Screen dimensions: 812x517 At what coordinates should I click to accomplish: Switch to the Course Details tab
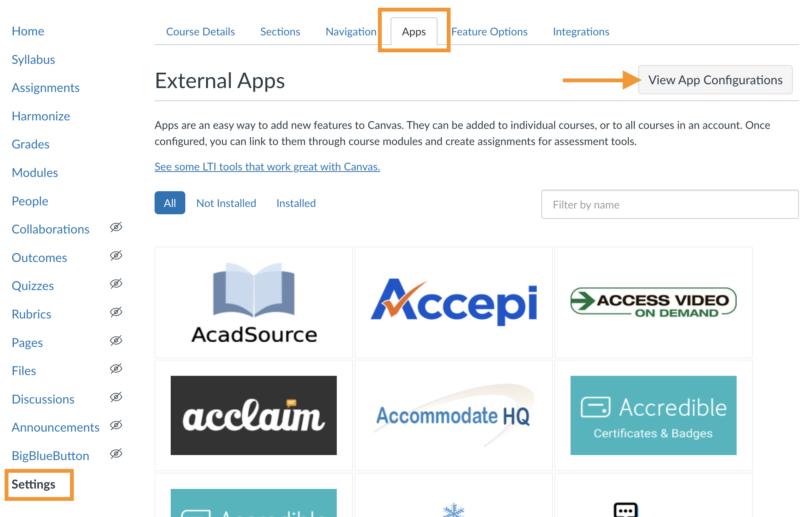coord(200,32)
